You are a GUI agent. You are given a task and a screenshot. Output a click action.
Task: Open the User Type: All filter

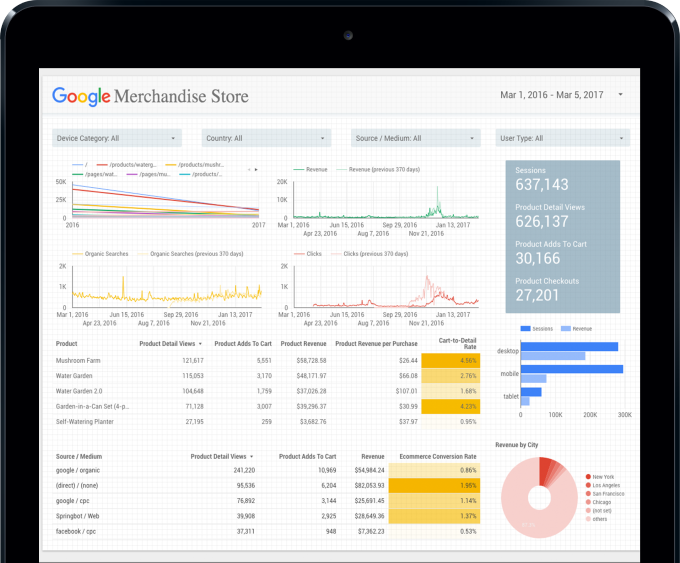[x=562, y=138]
